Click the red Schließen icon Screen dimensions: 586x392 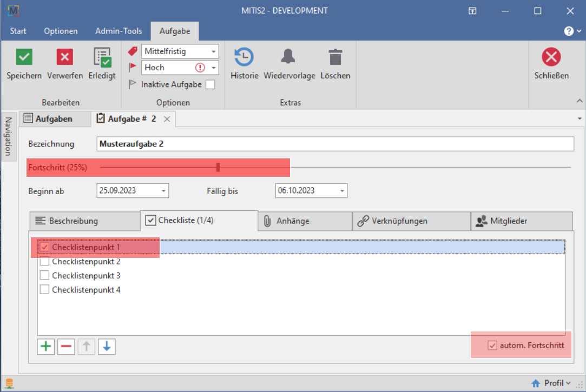[551, 57]
